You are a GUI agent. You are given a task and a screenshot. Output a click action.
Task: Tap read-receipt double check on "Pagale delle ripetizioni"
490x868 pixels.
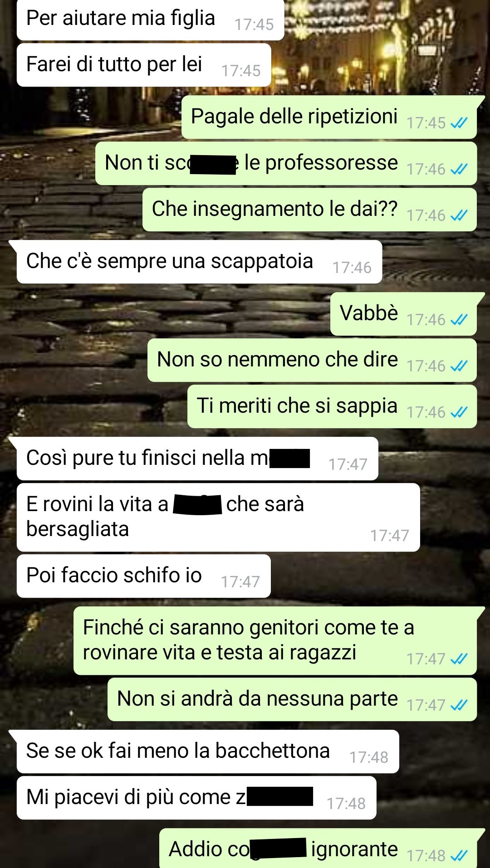(x=459, y=123)
